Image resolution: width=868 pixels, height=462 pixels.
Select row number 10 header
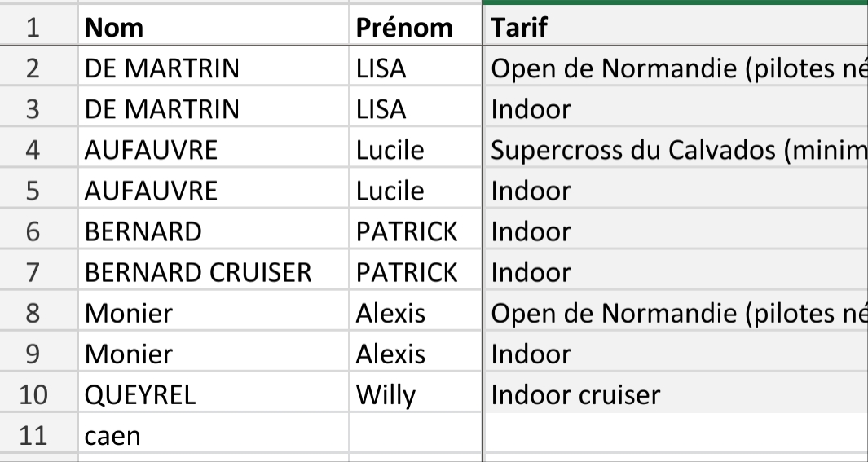point(33,395)
